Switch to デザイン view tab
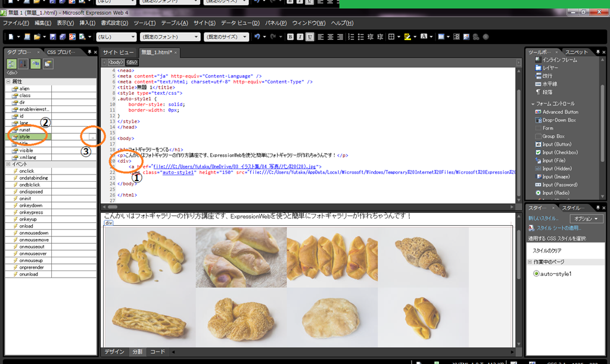 114,351
